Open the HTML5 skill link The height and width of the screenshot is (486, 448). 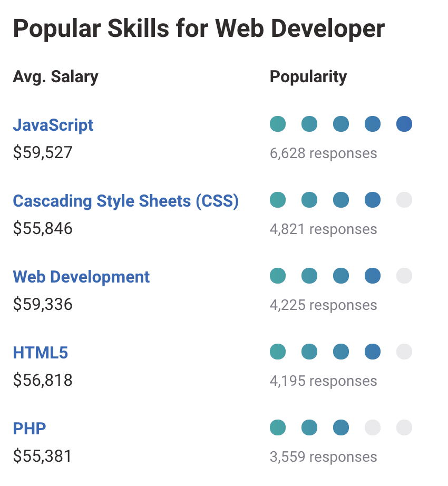[41, 352]
